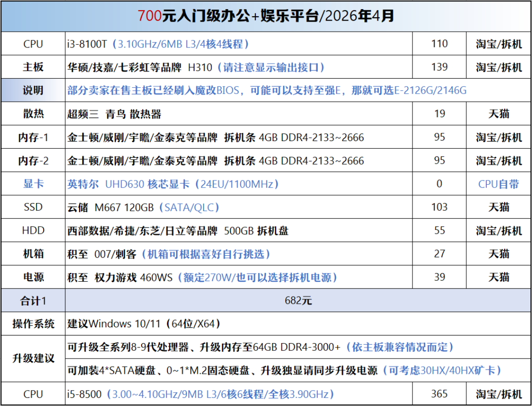Select the 机箱 row label
Screen dimensions: 532x406
pos(33,254)
